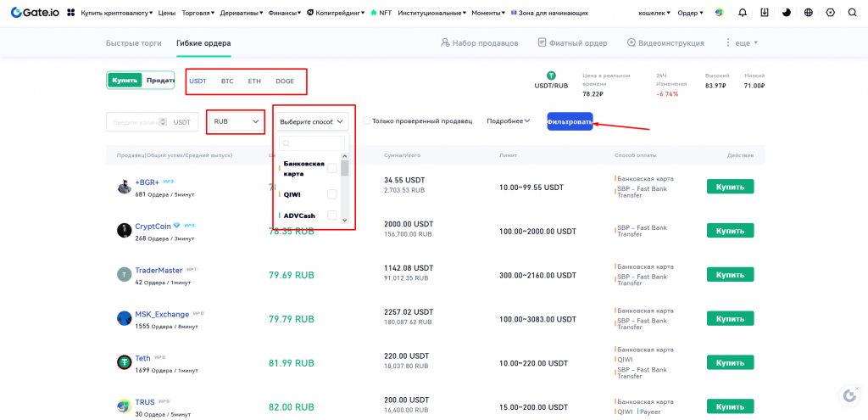
Task: Click the app download icon in header
Action: click(x=765, y=13)
